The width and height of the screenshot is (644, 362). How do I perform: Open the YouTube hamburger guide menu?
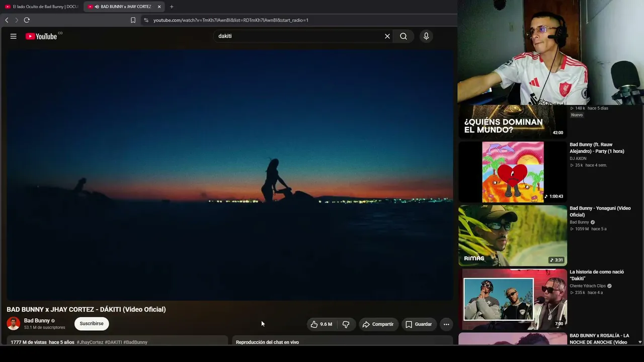point(14,36)
